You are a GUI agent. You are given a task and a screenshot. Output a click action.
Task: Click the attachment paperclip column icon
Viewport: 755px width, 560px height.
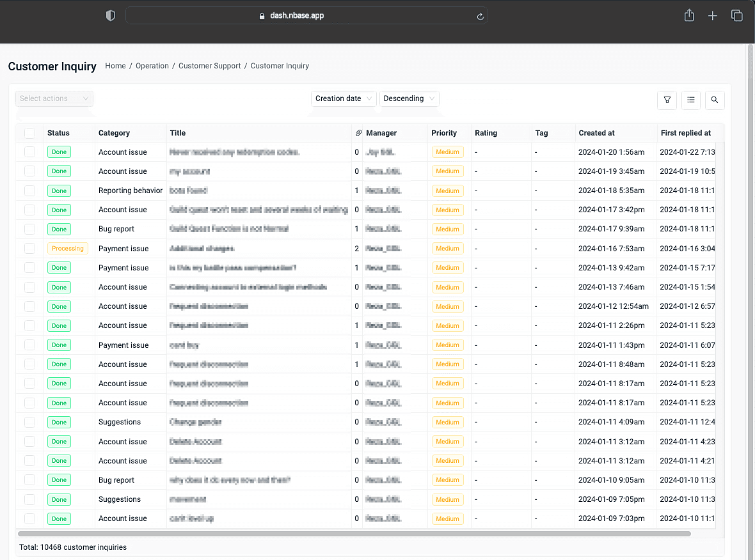(358, 133)
